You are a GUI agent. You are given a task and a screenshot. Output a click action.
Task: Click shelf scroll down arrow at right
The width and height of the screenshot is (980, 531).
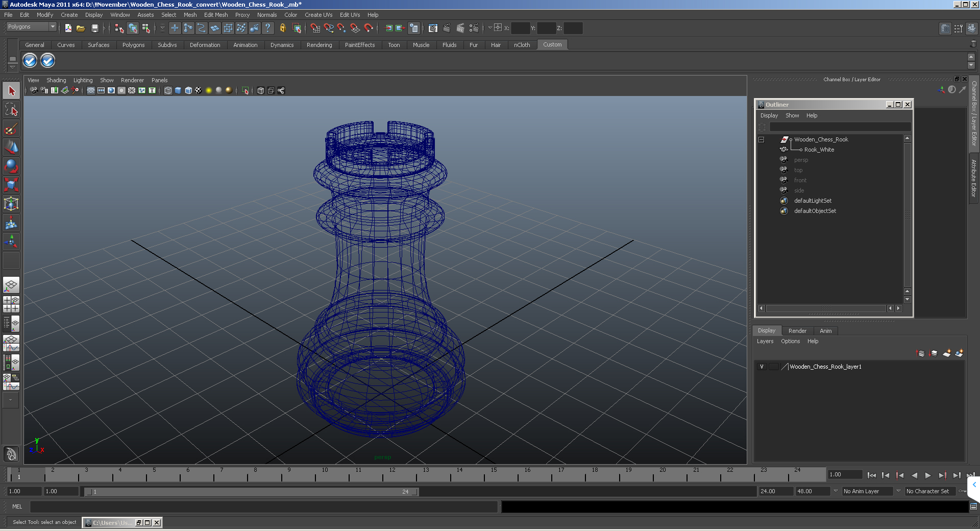[x=971, y=65]
